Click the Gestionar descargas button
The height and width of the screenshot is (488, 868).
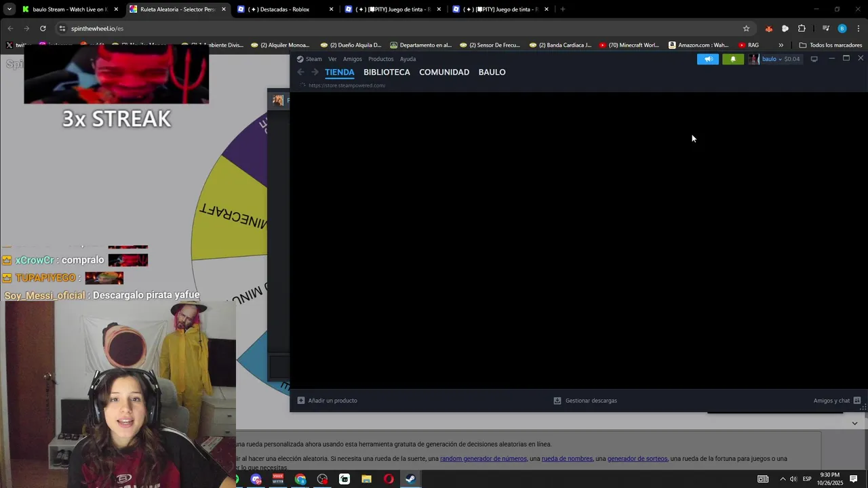coord(585,401)
